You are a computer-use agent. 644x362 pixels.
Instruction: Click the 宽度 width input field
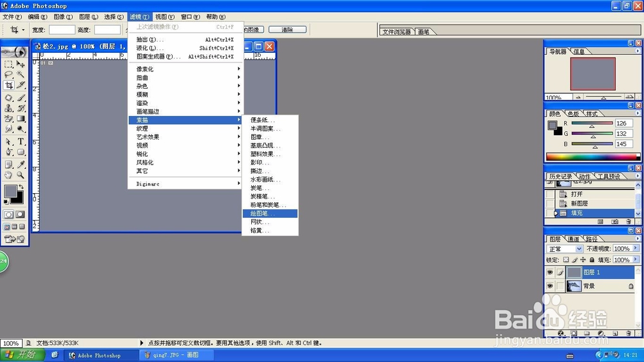62,30
